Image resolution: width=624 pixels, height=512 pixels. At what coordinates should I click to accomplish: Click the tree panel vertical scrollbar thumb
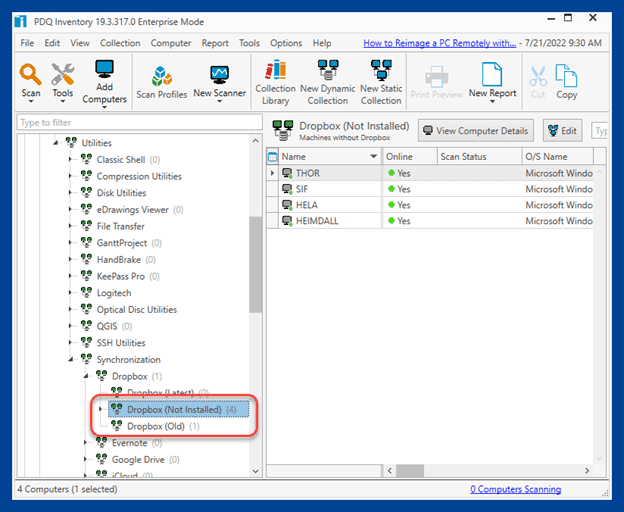[x=255, y=265]
